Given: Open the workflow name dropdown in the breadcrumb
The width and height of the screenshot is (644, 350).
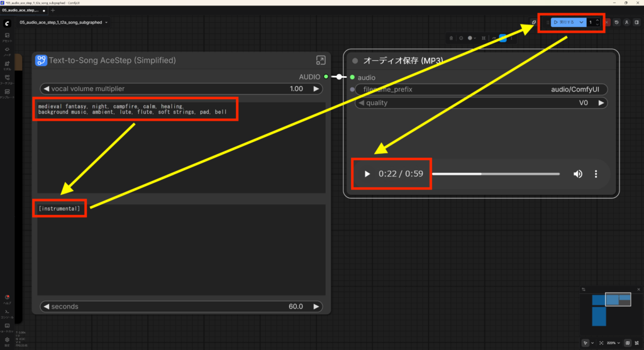Looking at the screenshot, I should click(x=107, y=23).
